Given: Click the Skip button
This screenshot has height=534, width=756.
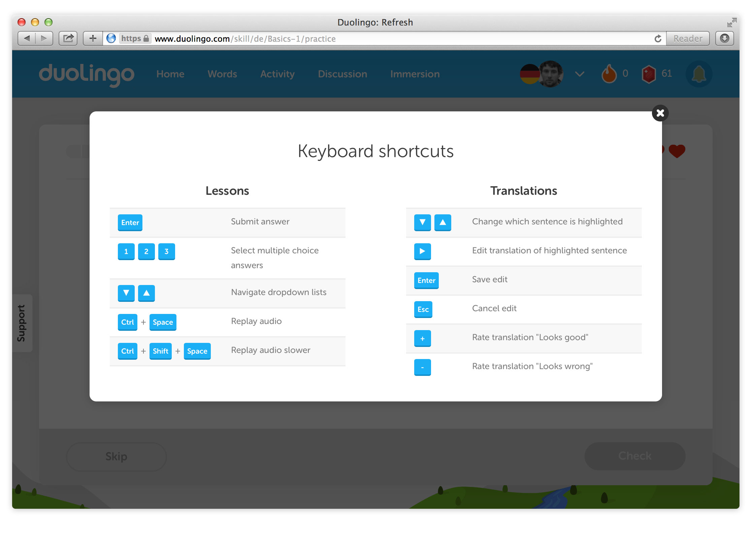Looking at the screenshot, I should (117, 457).
